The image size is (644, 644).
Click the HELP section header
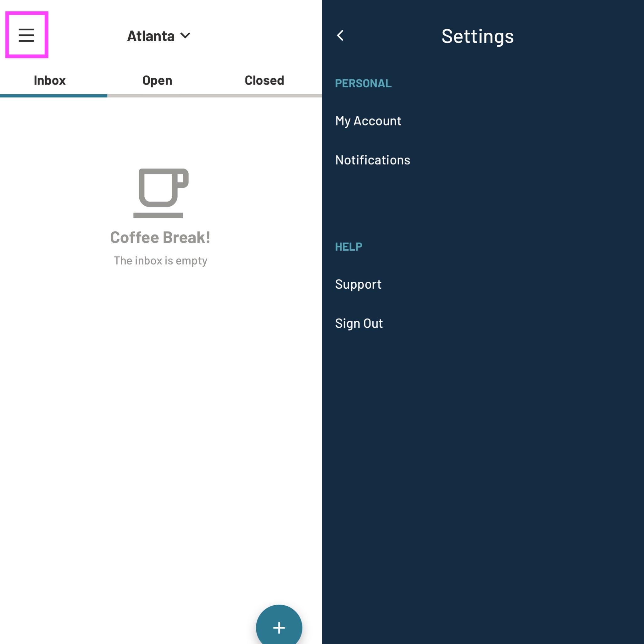348,247
